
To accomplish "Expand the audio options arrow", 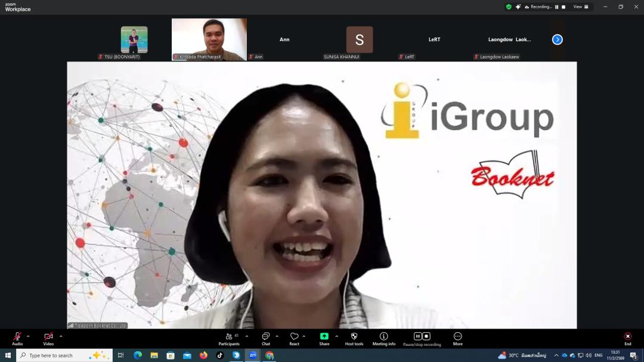I will coord(28,336).
